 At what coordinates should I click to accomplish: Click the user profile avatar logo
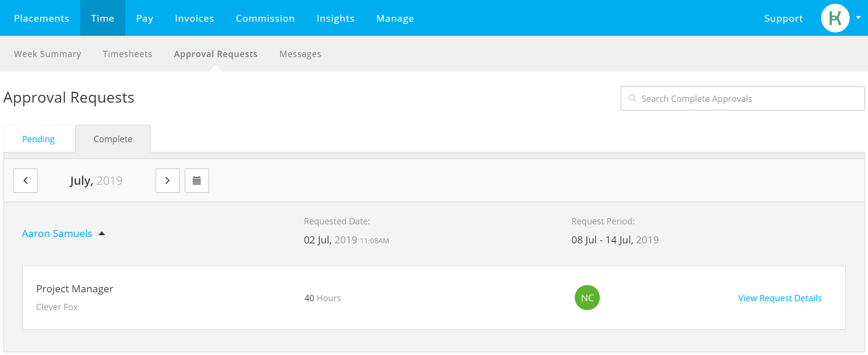tap(835, 18)
